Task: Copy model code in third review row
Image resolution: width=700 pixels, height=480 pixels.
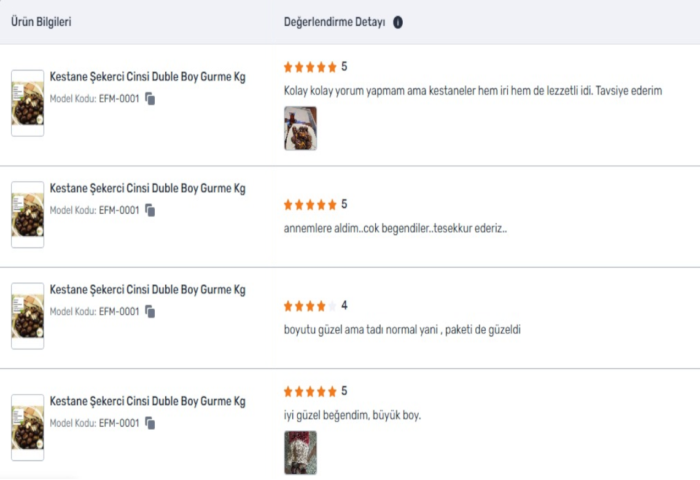Action: 150,312
